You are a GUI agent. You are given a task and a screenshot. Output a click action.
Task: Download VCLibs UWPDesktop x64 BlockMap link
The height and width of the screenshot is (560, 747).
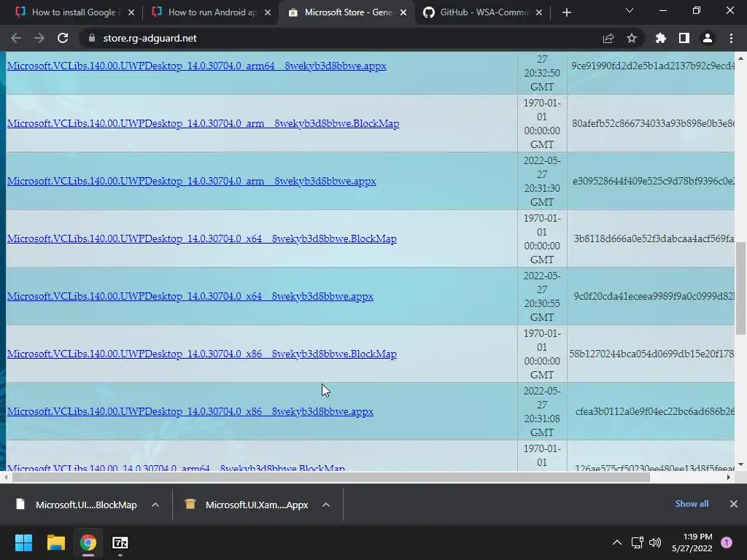pos(201,238)
